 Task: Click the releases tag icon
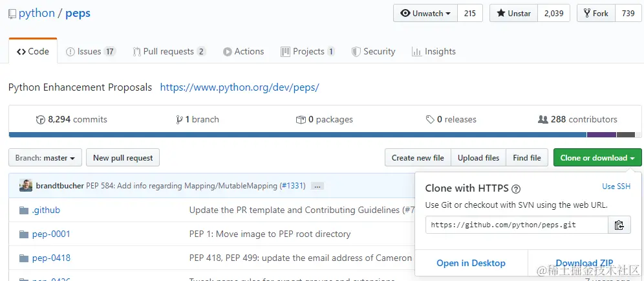pos(430,120)
